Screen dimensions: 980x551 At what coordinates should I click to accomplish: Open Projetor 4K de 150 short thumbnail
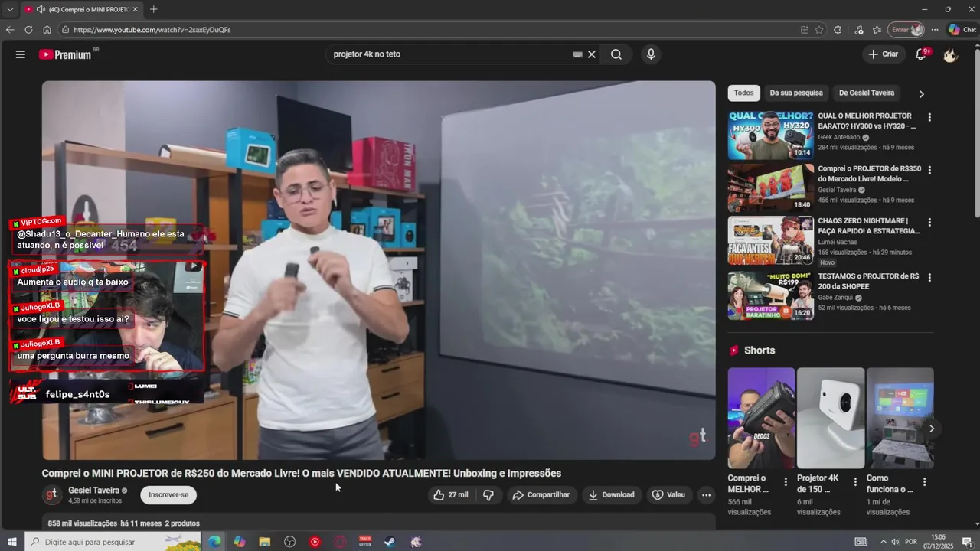(831, 418)
